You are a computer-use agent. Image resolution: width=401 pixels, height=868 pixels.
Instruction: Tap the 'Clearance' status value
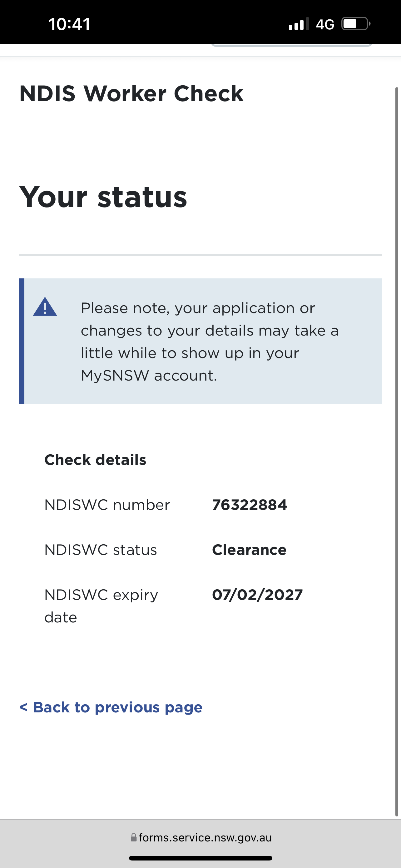249,550
